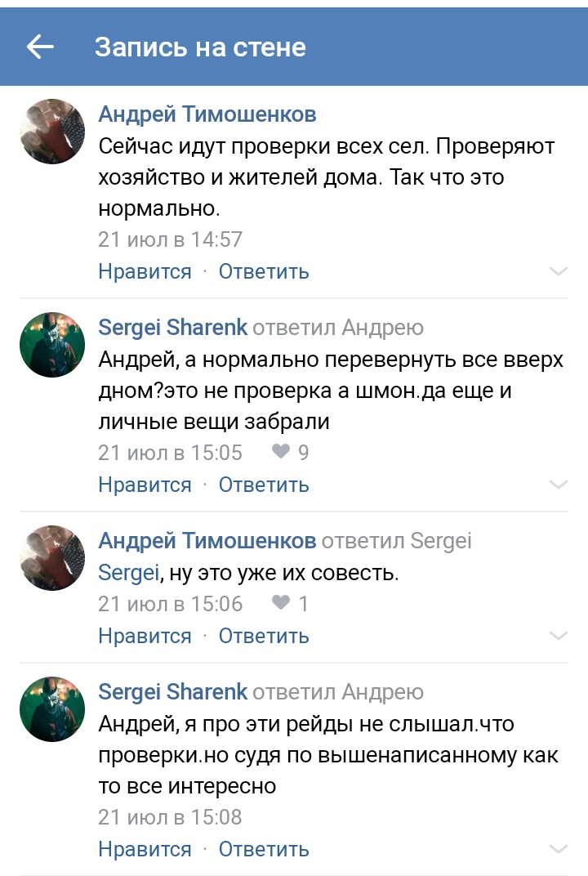
Task: Tap the blue 'Sergei' mention in the reply text
Action: click(x=128, y=573)
